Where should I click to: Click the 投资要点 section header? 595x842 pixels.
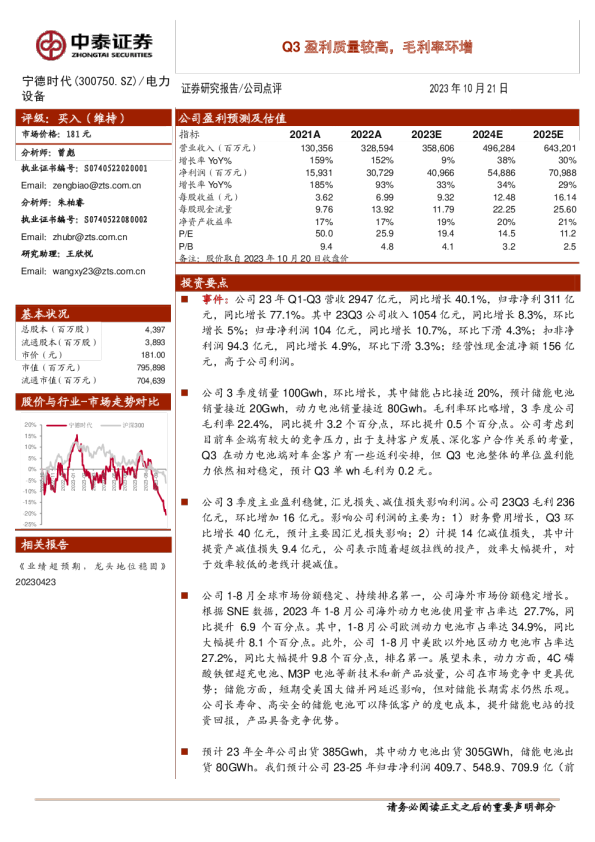[x=378, y=283]
